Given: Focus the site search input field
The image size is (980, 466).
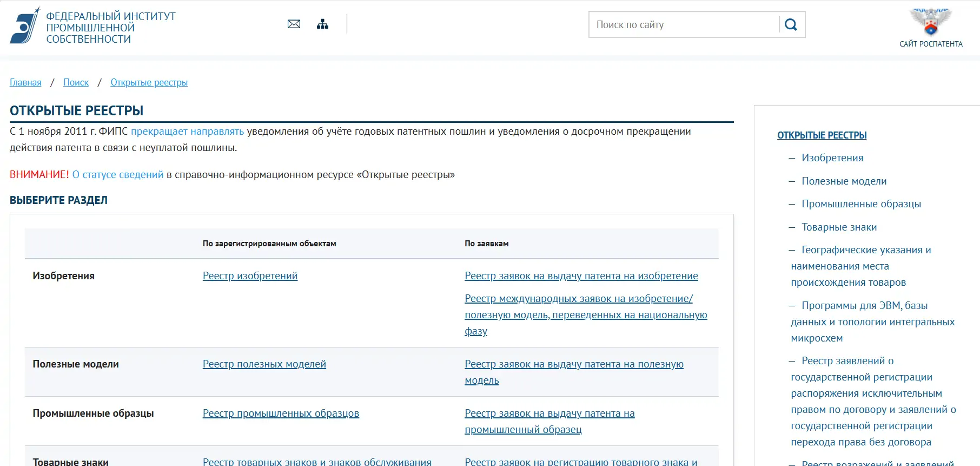Looking at the screenshot, I should click(684, 25).
